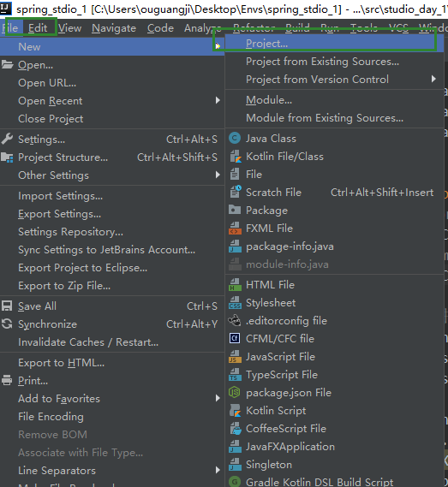448x487 pixels.
Task: Select Export Project to Eclipse...
Action: 112,268
